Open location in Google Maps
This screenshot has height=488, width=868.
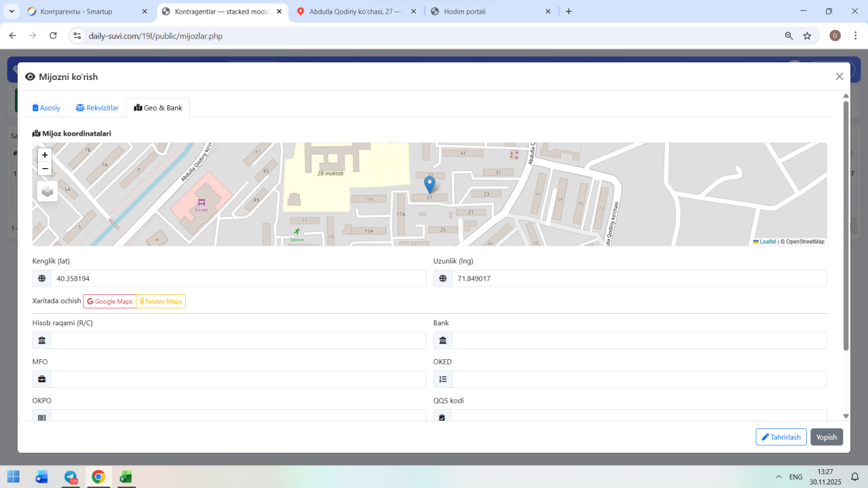(110, 301)
